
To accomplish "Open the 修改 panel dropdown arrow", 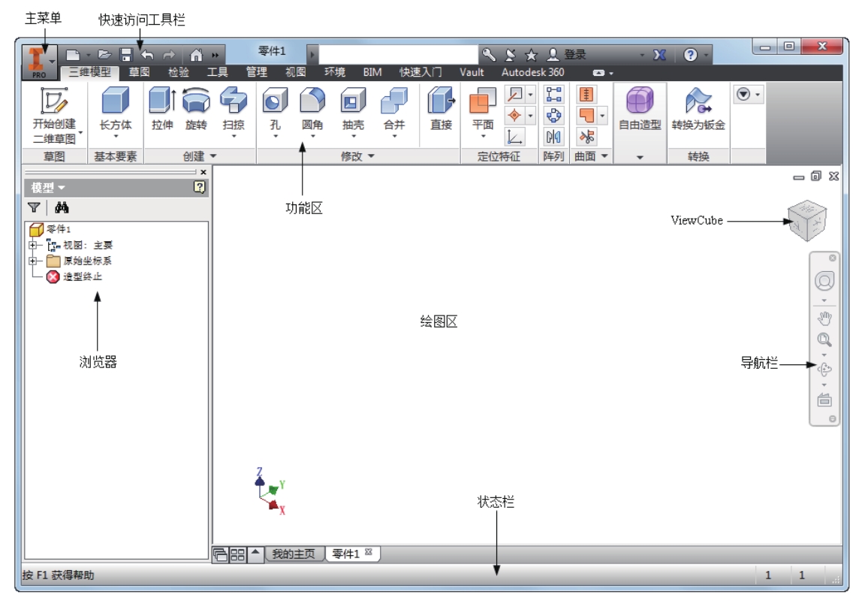I will (x=370, y=156).
